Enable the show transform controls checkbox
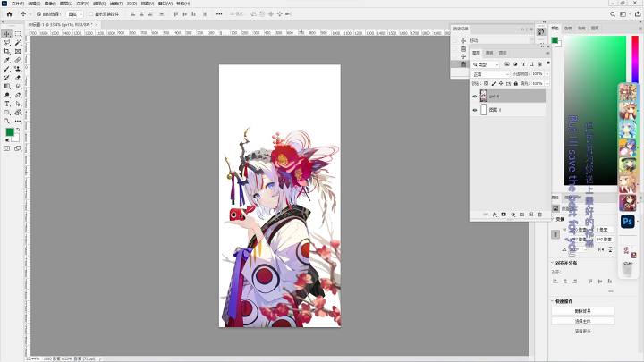 (x=91, y=14)
